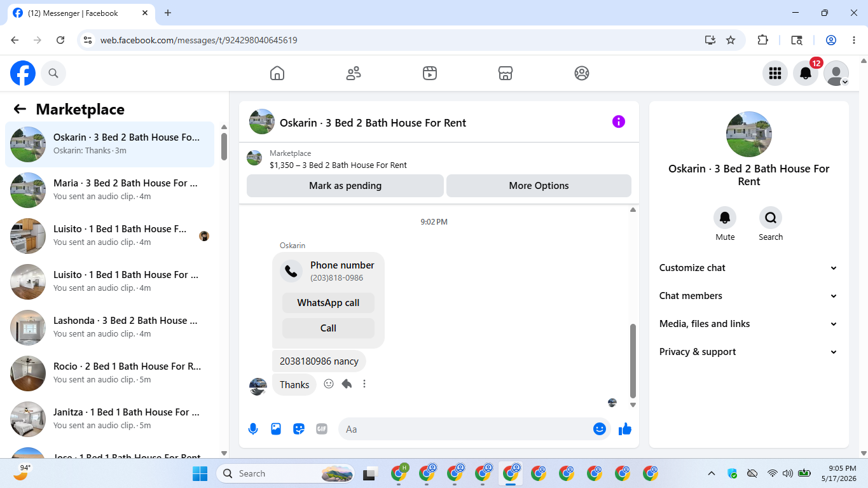Screen dimensions: 868x488
Task: Open the emoji picker in message box
Action: click(x=599, y=429)
